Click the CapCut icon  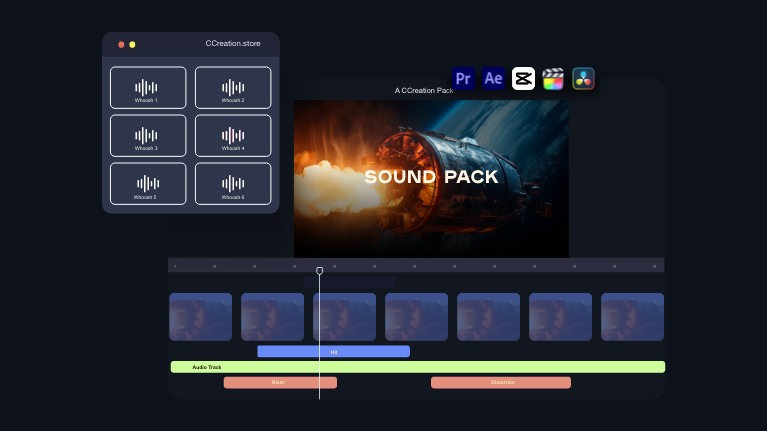click(x=523, y=78)
